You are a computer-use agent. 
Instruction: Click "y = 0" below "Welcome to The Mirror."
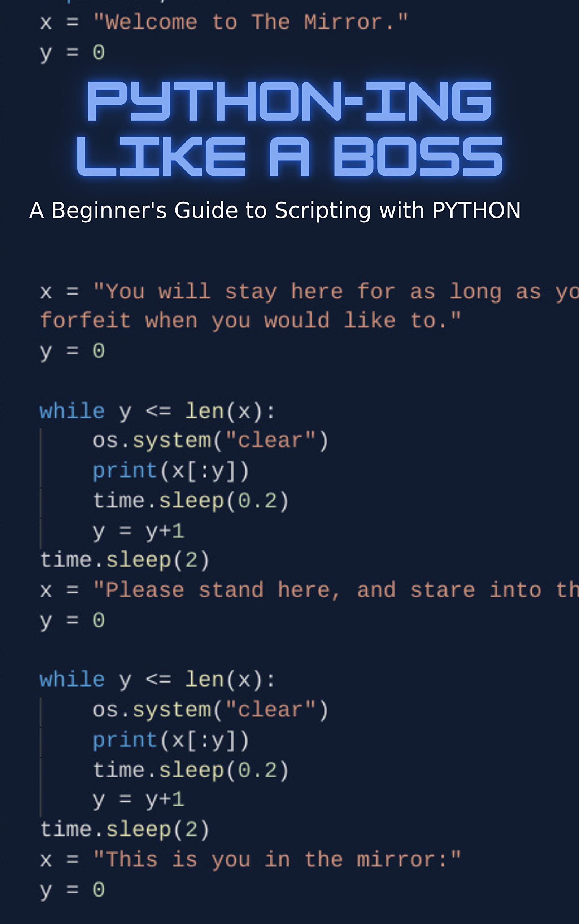[72, 52]
